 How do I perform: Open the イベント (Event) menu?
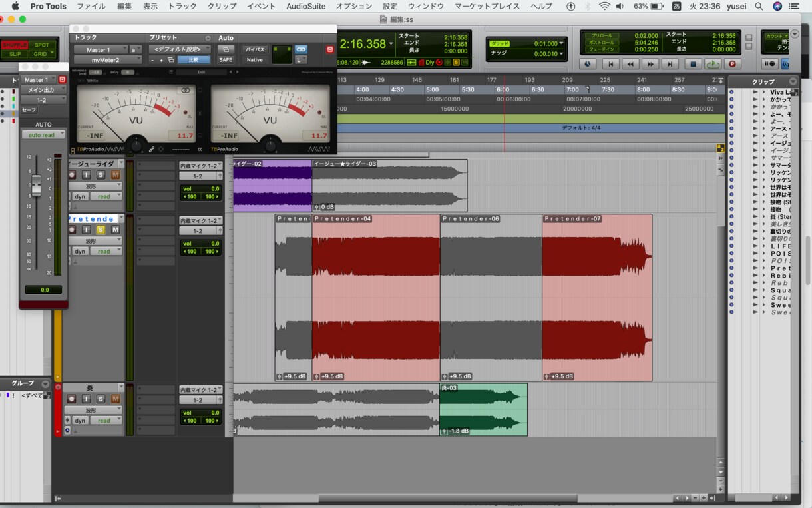[261, 6]
